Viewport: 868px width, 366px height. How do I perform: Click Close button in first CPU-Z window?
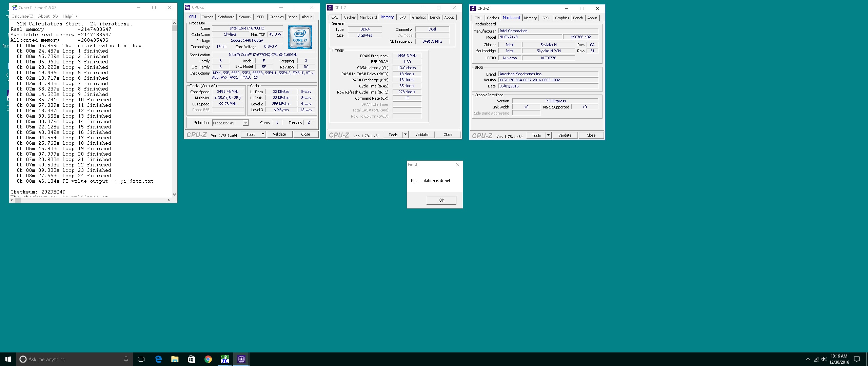[x=305, y=134]
